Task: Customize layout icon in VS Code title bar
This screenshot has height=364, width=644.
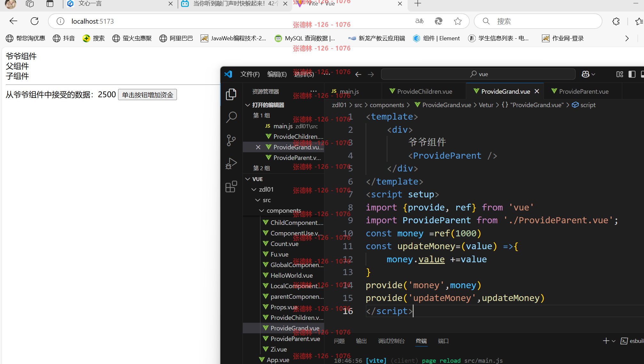Action: coord(620,74)
